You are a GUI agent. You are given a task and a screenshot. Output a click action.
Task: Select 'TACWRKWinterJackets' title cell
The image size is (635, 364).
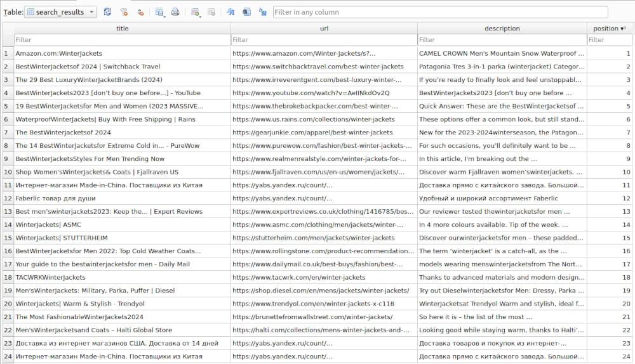123,278
